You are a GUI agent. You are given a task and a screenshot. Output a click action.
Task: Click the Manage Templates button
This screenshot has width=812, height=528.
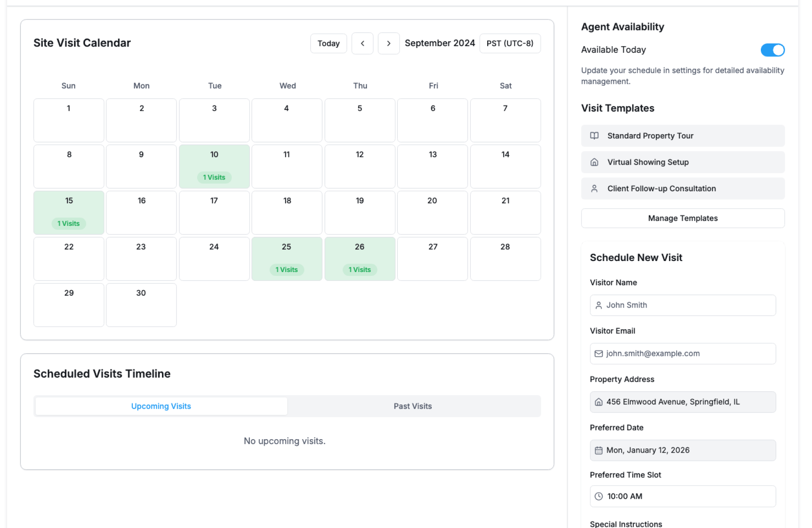point(683,218)
